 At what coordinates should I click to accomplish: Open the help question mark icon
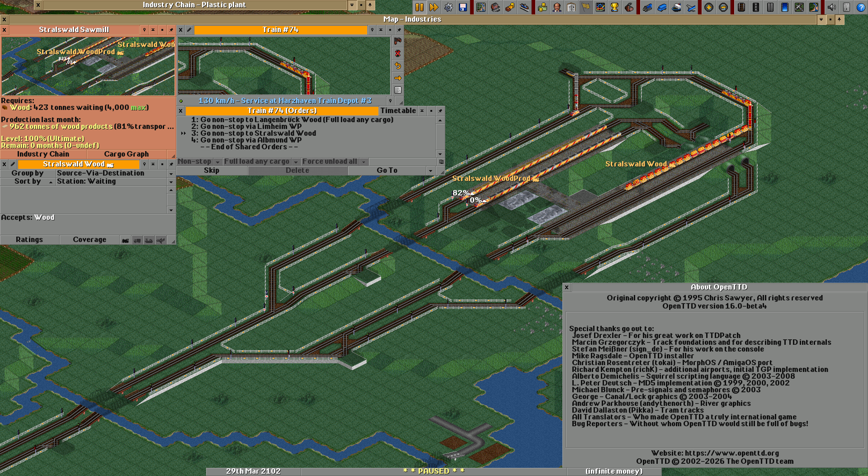pos(861,7)
